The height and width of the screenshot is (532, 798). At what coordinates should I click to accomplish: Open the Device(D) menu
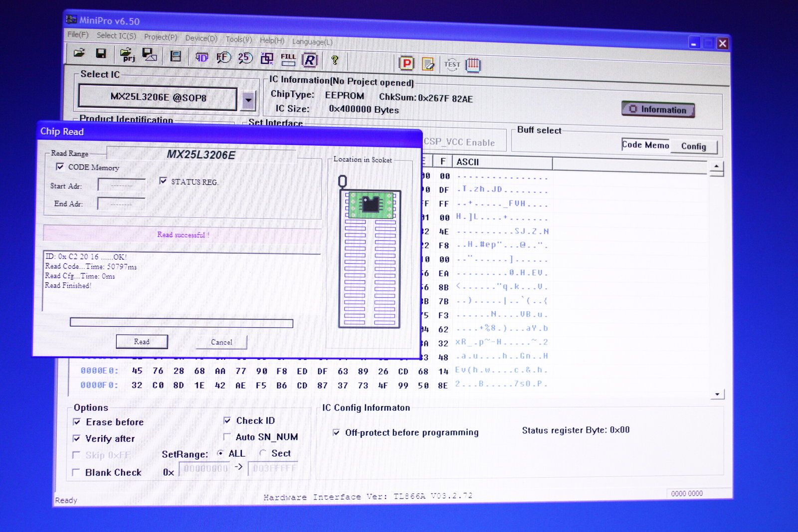pyautogui.click(x=201, y=38)
